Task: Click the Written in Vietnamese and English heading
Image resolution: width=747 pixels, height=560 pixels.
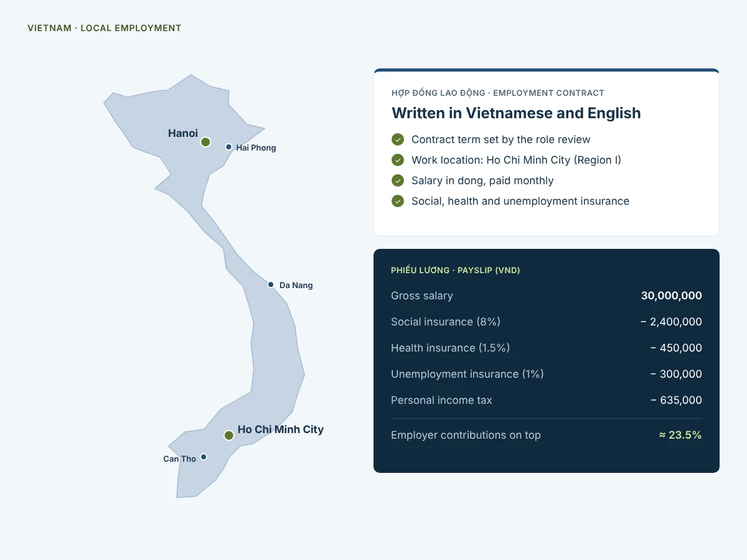Action: pyautogui.click(x=516, y=113)
